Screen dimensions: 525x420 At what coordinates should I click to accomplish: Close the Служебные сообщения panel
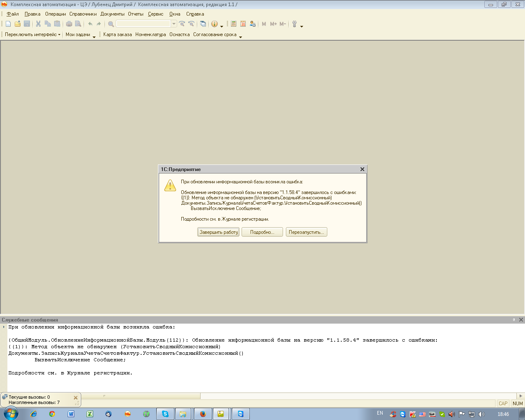521,320
